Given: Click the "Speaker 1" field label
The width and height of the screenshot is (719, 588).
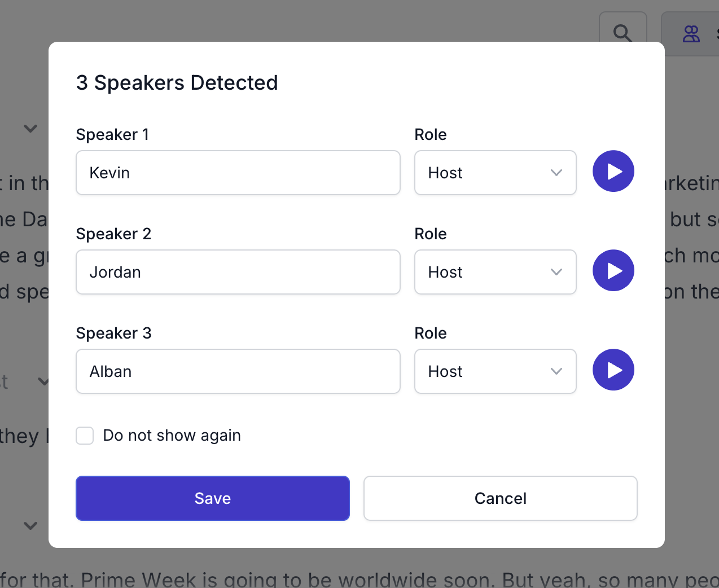Looking at the screenshot, I should coord(112,134).
